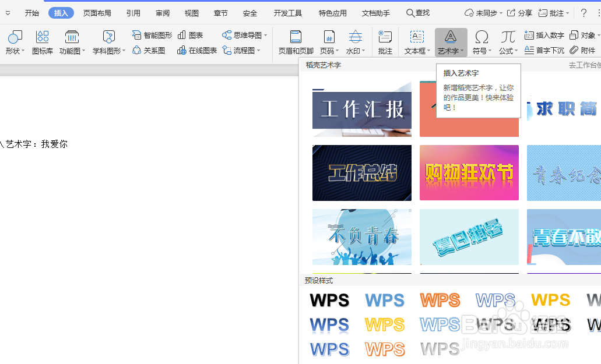
Task: Expand the 流程图 dropdown arrow
Action: coord(258,51)
